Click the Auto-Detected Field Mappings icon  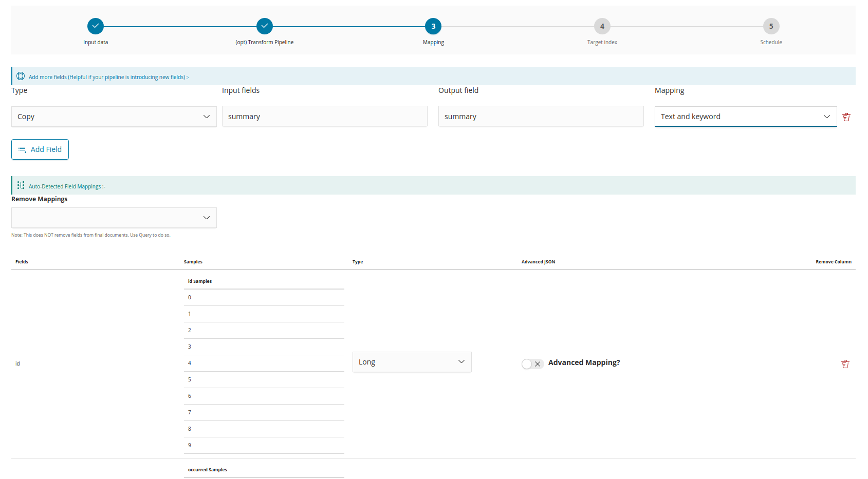[21, 185]
